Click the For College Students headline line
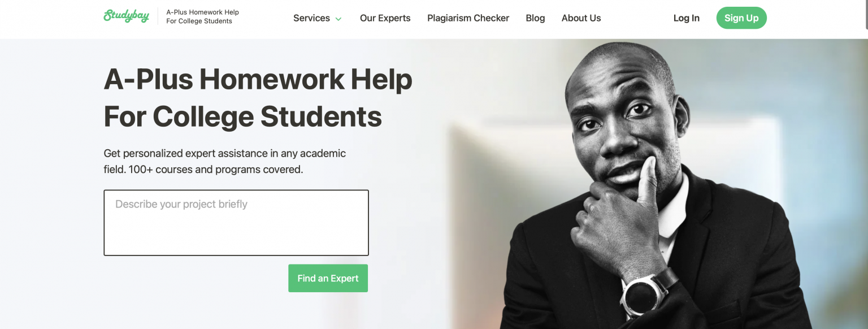The width and height of the screenshot is (868, 329). click(x=243, y=116)
